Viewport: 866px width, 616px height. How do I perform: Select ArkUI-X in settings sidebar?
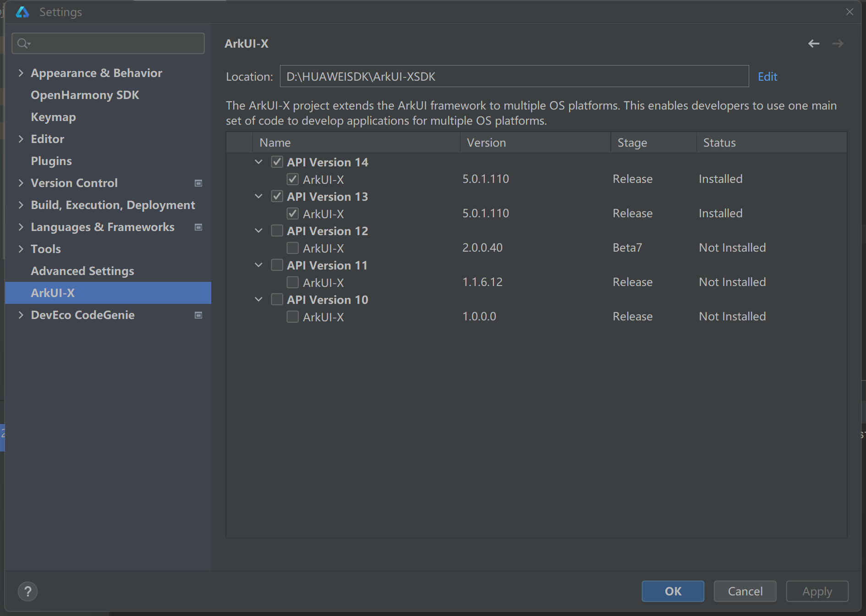108,293
